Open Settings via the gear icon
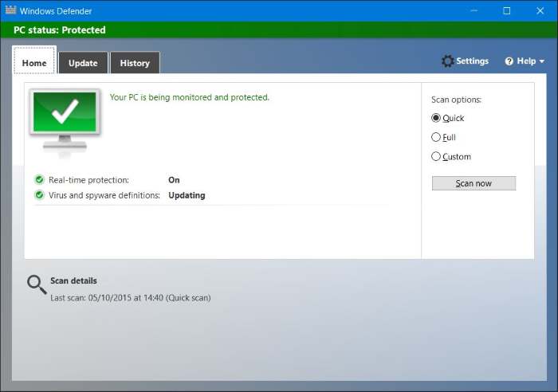 coord(447,61)
